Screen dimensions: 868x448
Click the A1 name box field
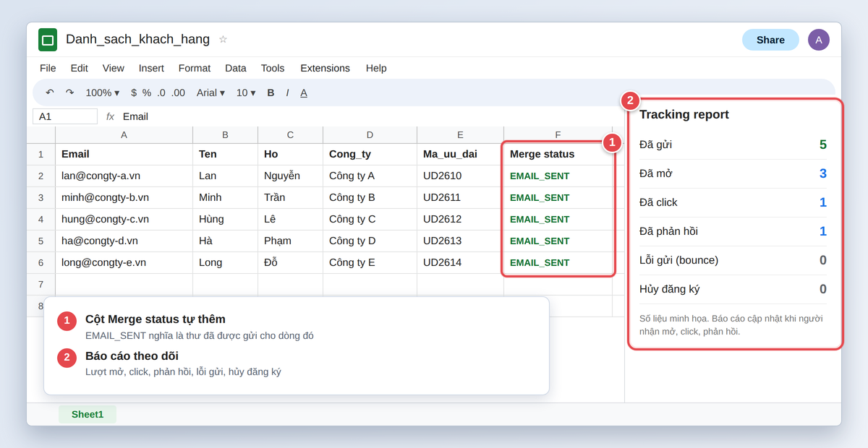(x=65, y=116)
